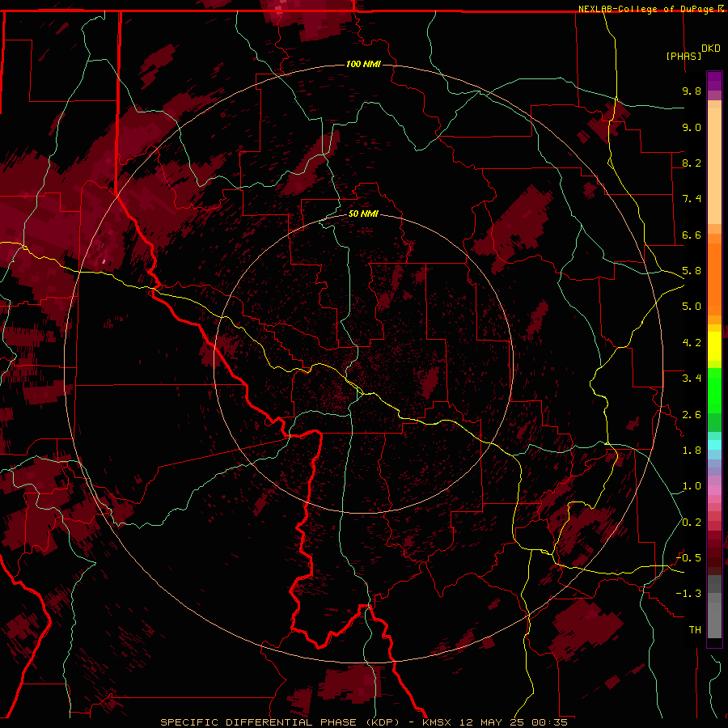Click the 8.2 scale value
This screenshot has height=728, width=728.
tap(692, 163)
